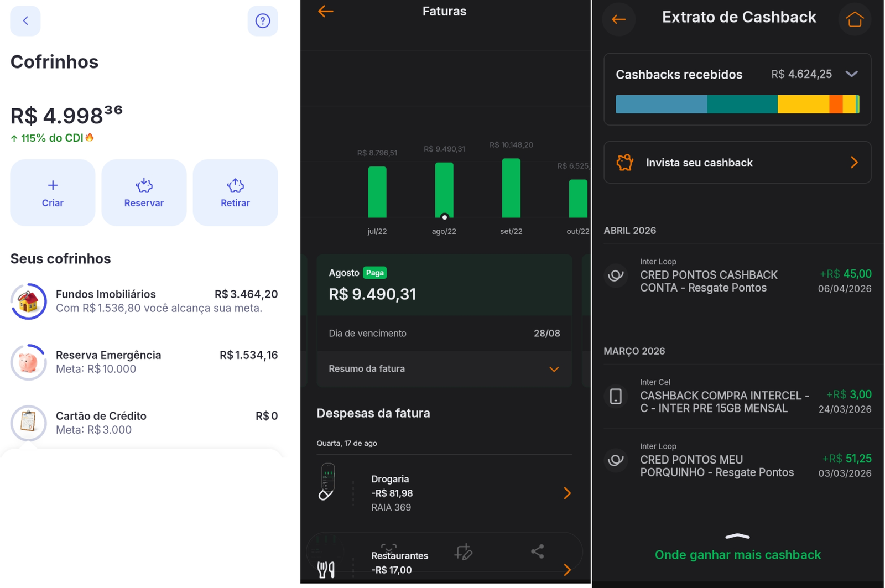Select the Reserva Emergência piggy icon

[28, 362]
